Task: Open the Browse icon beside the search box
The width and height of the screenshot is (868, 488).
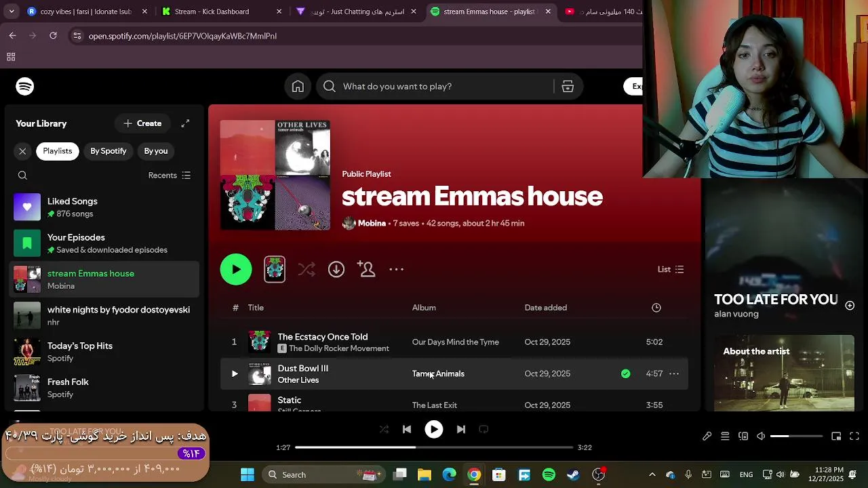Action: 568,86
